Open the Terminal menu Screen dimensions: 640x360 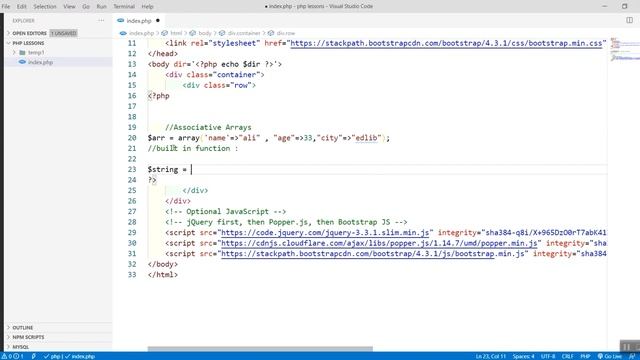[124, 7]
